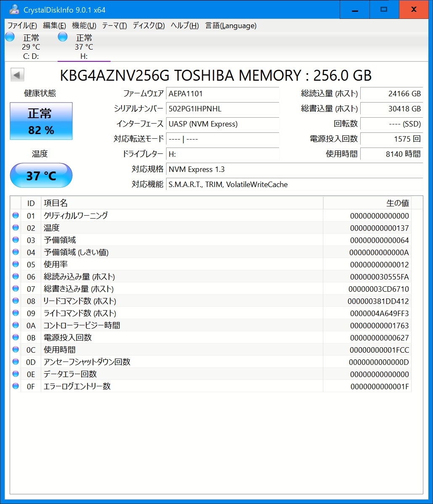Click raw value 00000000000137 for temperature
The height and width of the screenshot is (504, 433).
(x=379, y=228)
